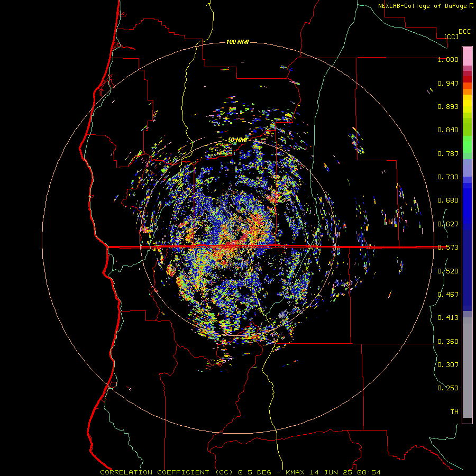The height and width of the screenshot is (476, 476).
Task: Click the 0.467 scale value
Action: [448, 295]
